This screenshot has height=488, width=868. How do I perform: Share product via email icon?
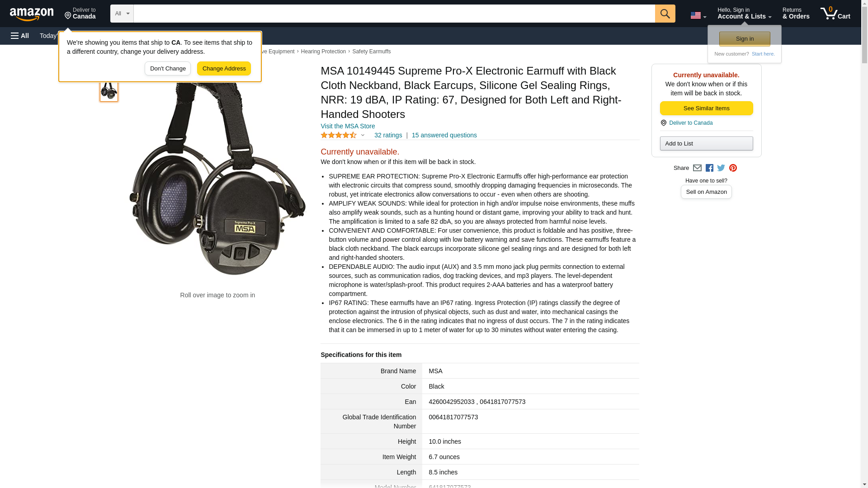pyautogui.click(x=697, y=168)
